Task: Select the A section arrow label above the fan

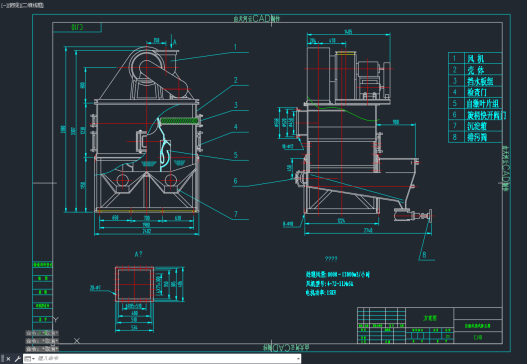Action: coord(175,42)
